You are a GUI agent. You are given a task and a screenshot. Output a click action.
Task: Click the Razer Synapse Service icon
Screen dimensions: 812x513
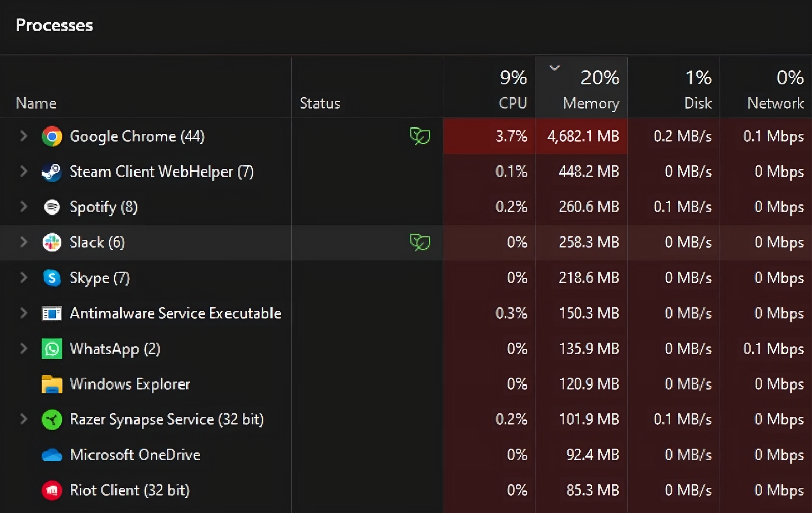point(52,419)
